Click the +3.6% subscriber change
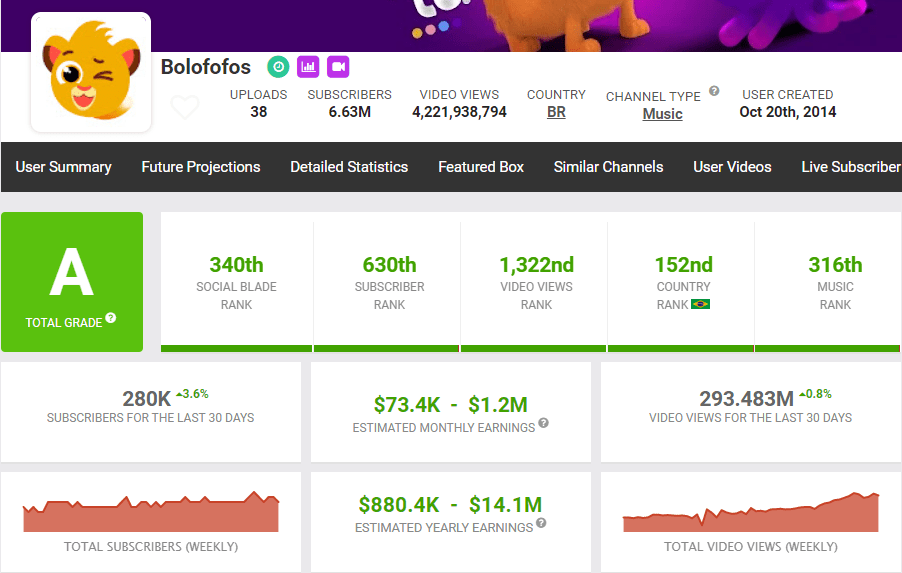 (192, 394)
